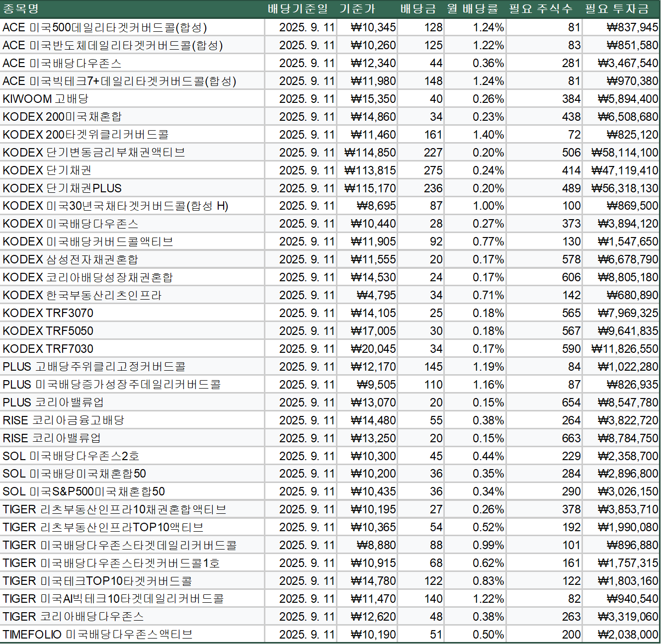The height and width of the screenshot is (644, 661).
Task: Click the ₩680,890 required investment cell
Action: click(621, 295)
